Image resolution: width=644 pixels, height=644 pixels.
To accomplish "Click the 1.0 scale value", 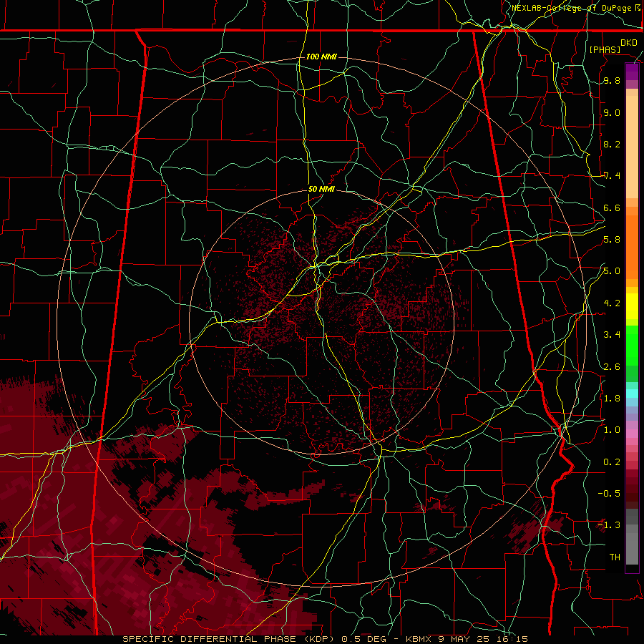I will 612,430.
